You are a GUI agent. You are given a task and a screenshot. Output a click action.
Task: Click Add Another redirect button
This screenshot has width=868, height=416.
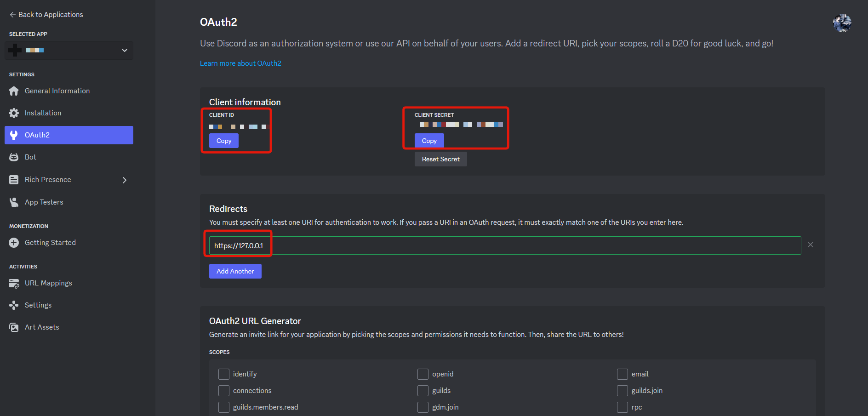pyautogui.click(x=235, y=271)
